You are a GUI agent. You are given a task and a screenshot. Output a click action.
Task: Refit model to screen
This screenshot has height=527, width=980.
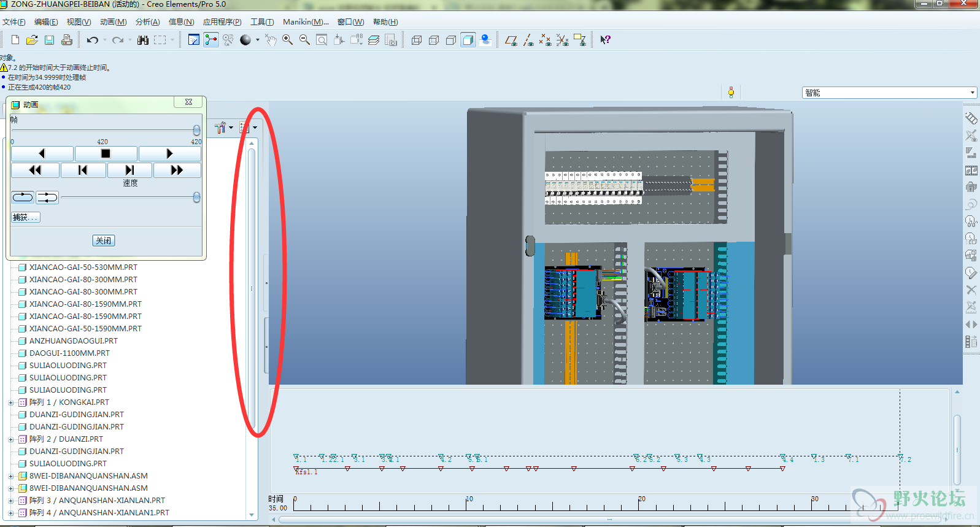pyautogui.click(x=322, y=40)
